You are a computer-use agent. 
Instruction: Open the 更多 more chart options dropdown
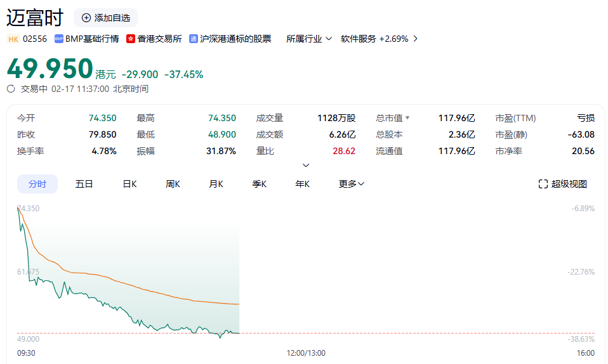click(351, 184)
